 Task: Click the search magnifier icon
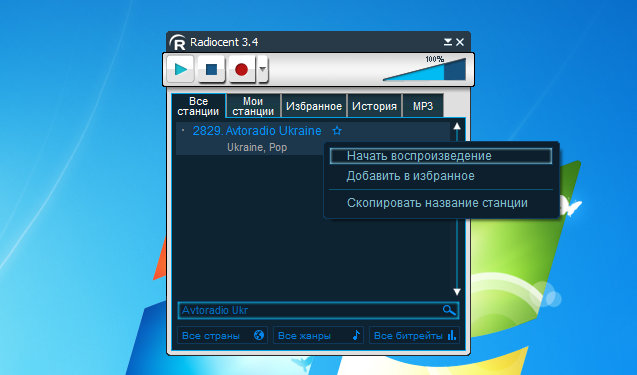tap(449, 310)
